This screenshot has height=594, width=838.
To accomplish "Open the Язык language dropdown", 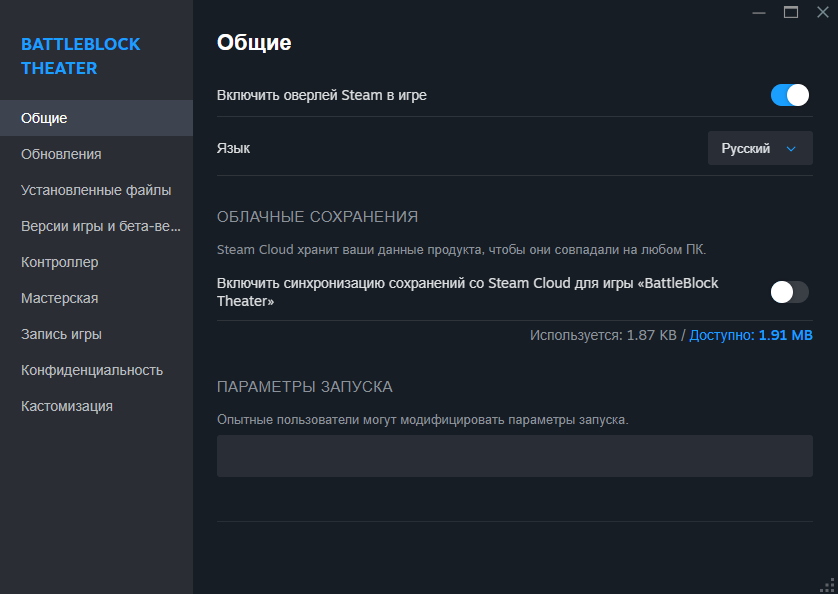I will point(760,148).
